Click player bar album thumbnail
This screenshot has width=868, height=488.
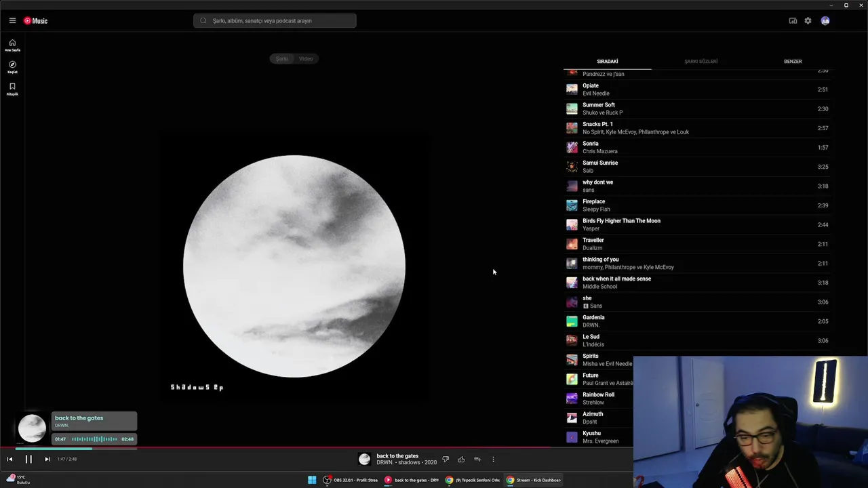click(x=365, y=459)
